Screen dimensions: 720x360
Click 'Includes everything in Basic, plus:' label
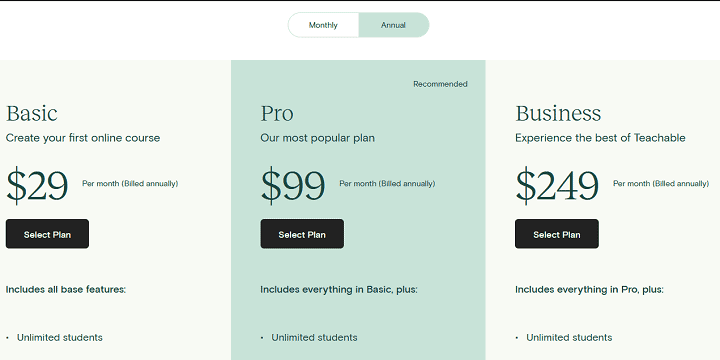339,290
